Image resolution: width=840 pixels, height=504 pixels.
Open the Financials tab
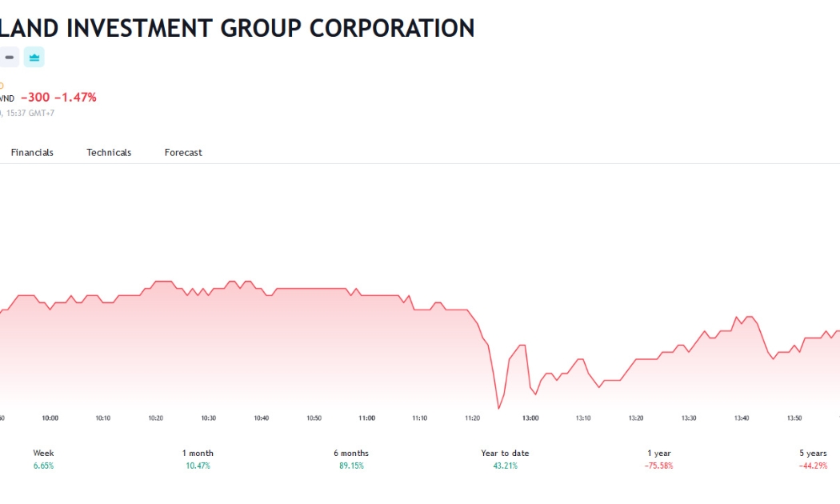(32, 153)
